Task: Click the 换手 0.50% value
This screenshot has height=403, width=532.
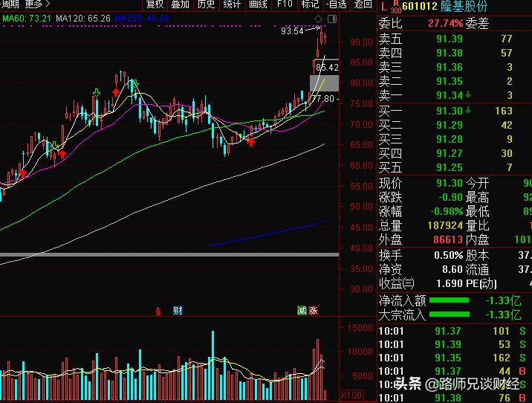Action: [448, 255]
